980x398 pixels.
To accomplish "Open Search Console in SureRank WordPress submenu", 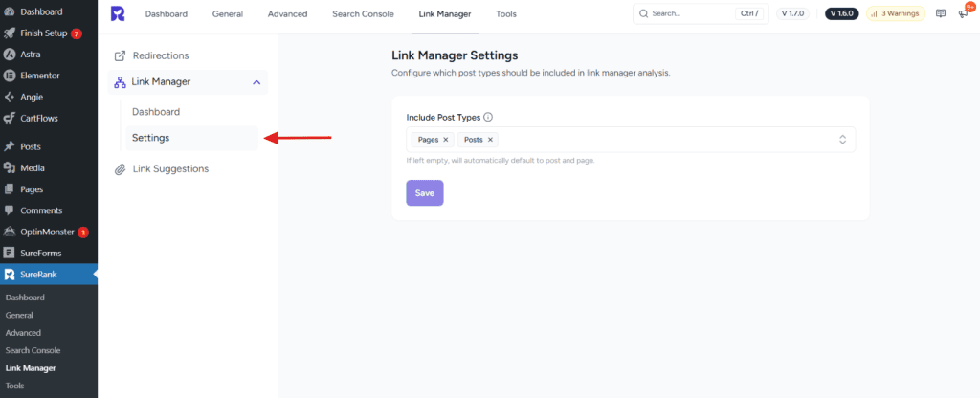I will (x=33, y=350).
